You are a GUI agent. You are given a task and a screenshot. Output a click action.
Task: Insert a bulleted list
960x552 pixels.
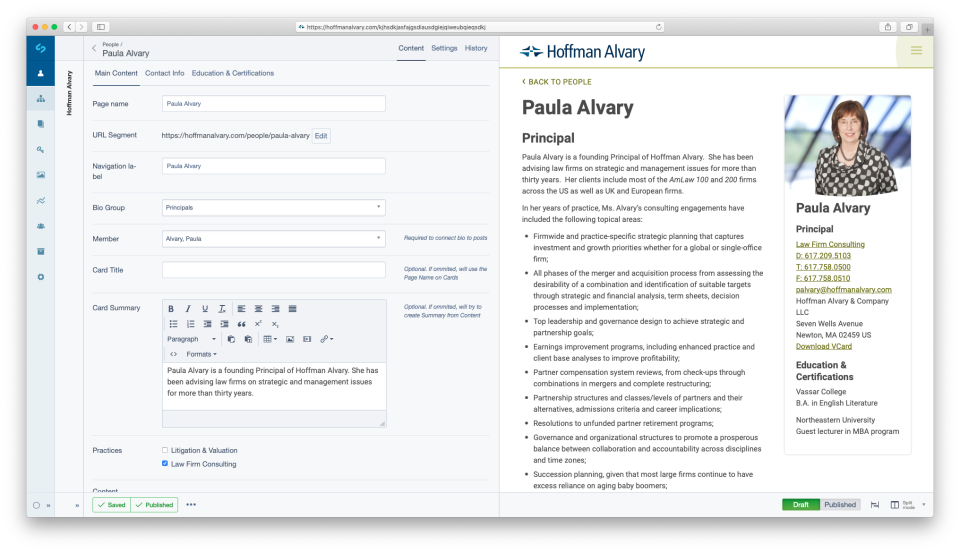pyautogui.click(x=173, y=324)
